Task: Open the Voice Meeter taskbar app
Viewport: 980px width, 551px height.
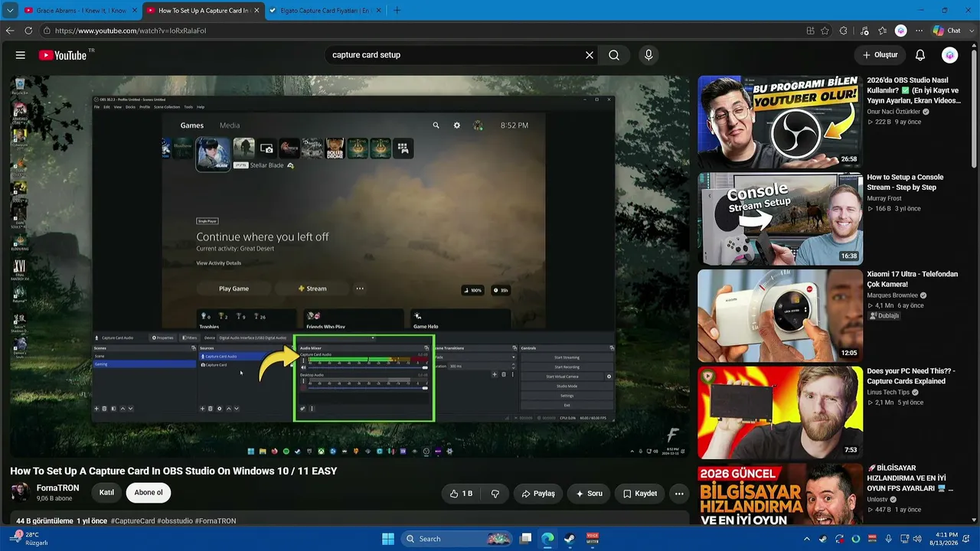Action: pos(593,539)
